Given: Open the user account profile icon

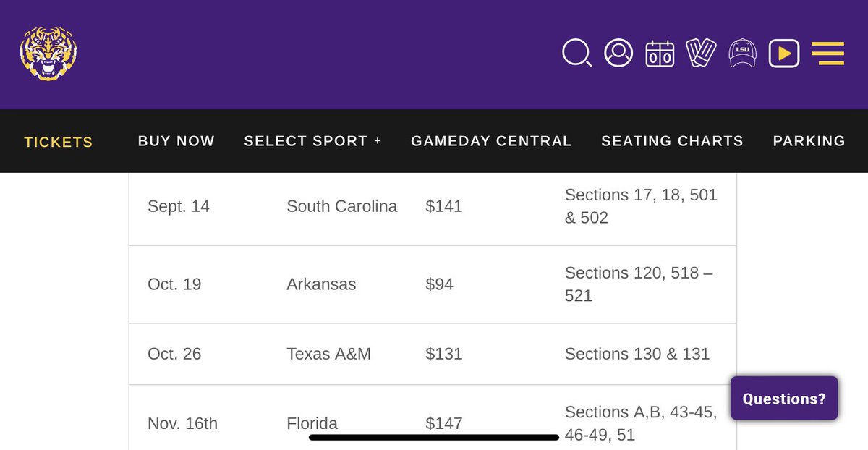Looking at the screenshot, I should [x=618, y=54].
